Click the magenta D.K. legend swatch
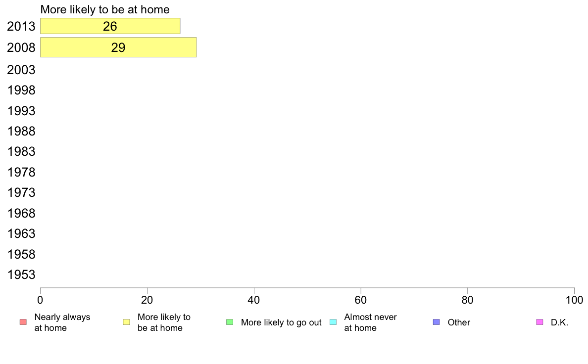 (x=539, y=322)
